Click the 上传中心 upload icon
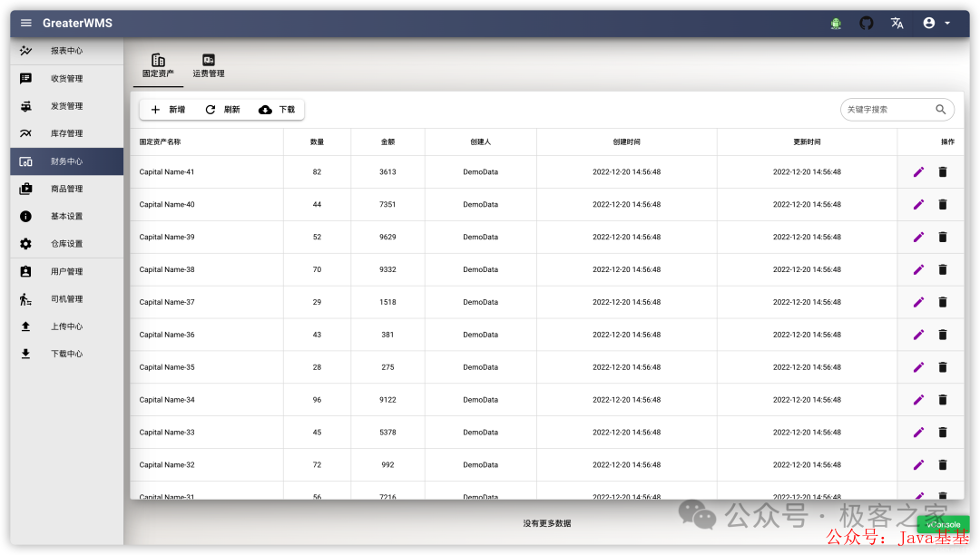Image resolution: width=980 pixels, height=555 pixels. click(x=25, y=326)
